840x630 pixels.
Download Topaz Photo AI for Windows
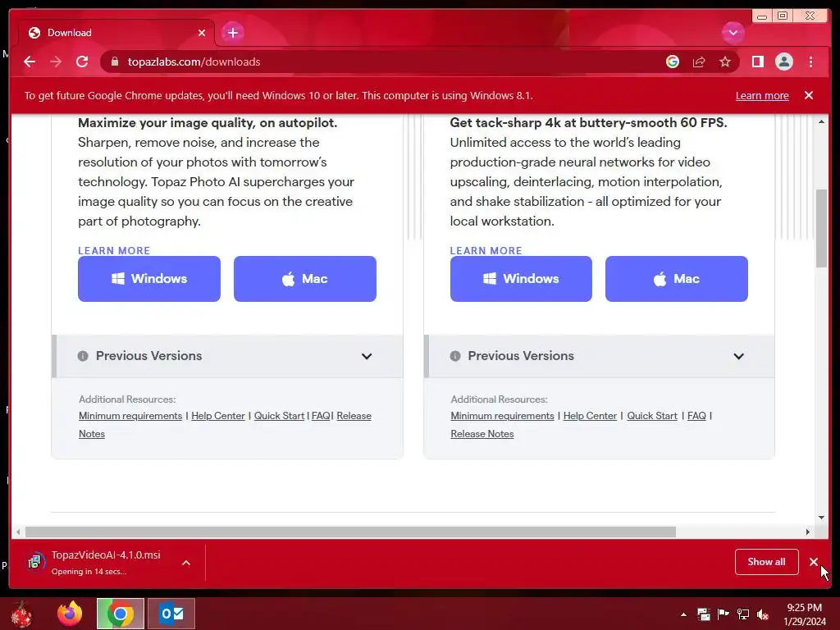tap(149, 279)
